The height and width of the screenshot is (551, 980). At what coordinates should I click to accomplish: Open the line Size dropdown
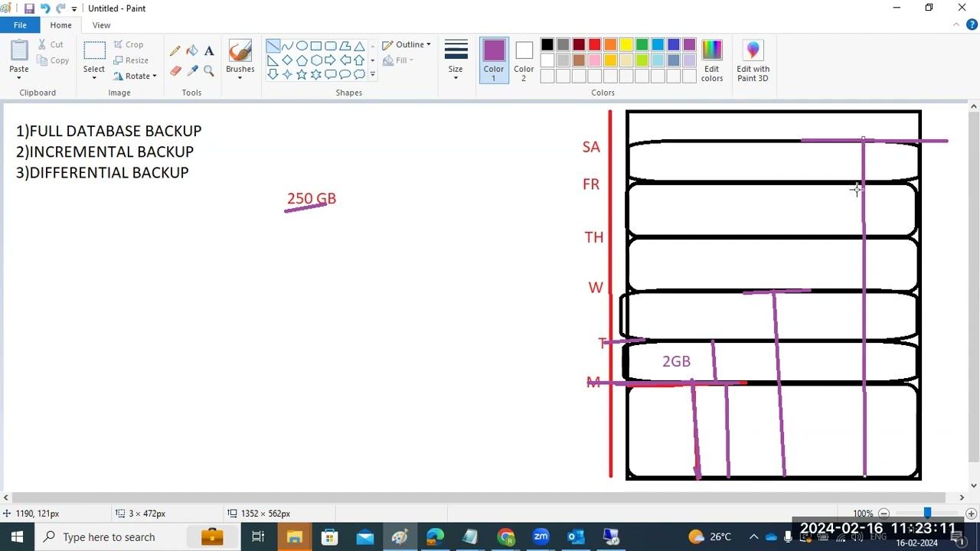pos(456,60)
